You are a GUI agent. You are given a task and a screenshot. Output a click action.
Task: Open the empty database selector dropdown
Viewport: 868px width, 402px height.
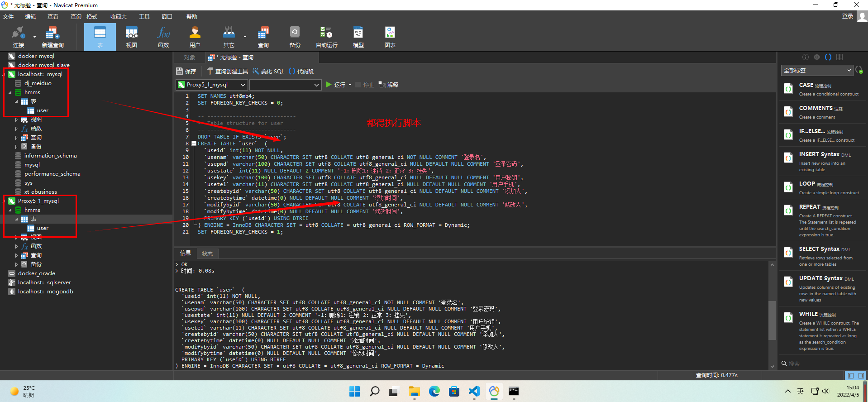(285, 85)
